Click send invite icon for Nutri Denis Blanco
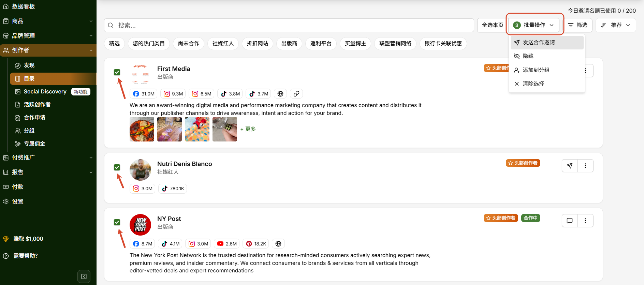The image size is (644, 285). click(x=570, y=166)
